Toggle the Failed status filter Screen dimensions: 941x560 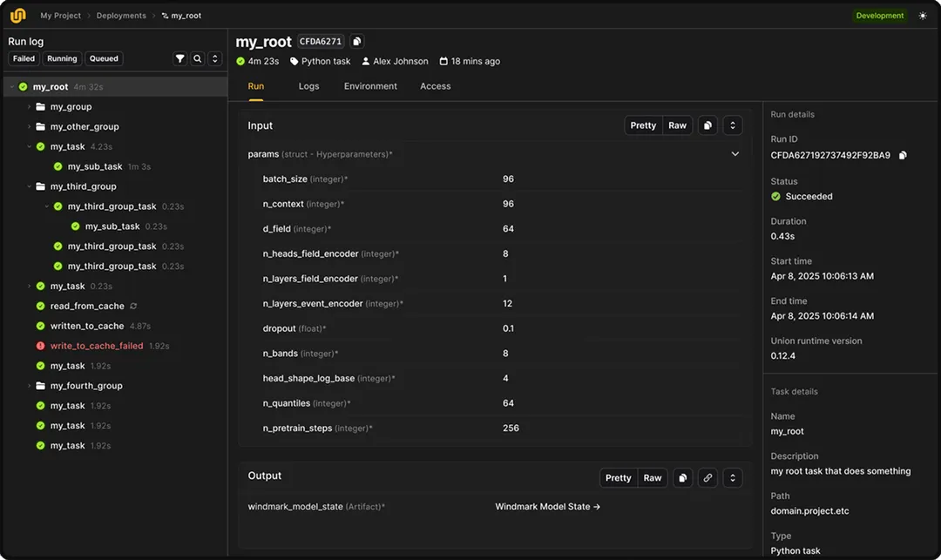(23, 58)
